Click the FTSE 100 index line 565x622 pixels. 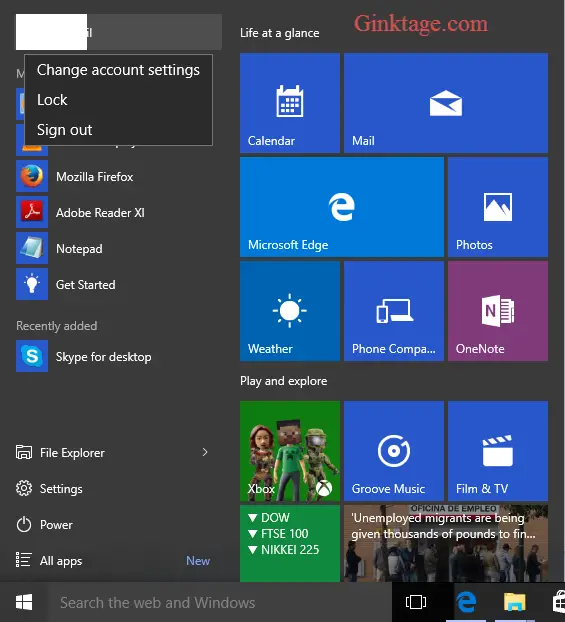point(278,534)
